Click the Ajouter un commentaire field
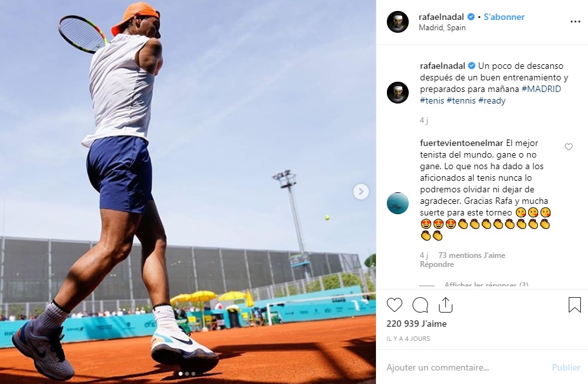This screenshot has height=384, width=588. coord(465,367)
